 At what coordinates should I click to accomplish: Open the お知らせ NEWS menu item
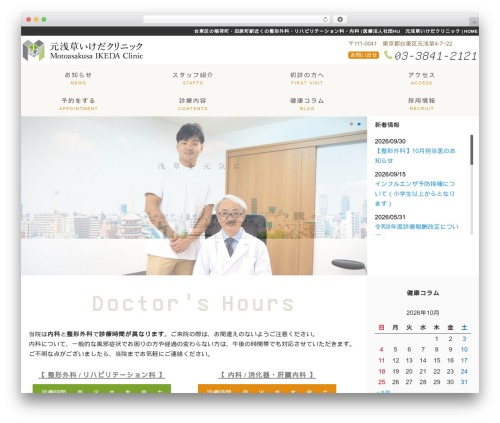click(x=78, y=78)
